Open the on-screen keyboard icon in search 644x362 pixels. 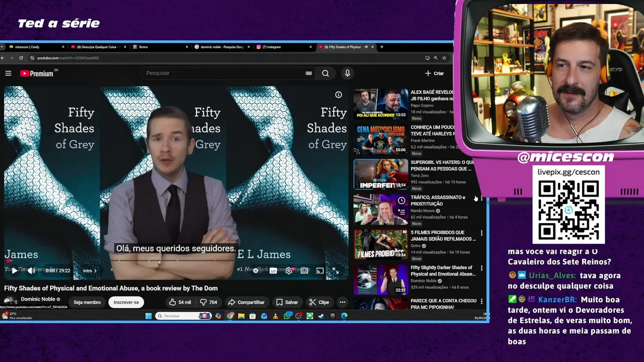308,73
